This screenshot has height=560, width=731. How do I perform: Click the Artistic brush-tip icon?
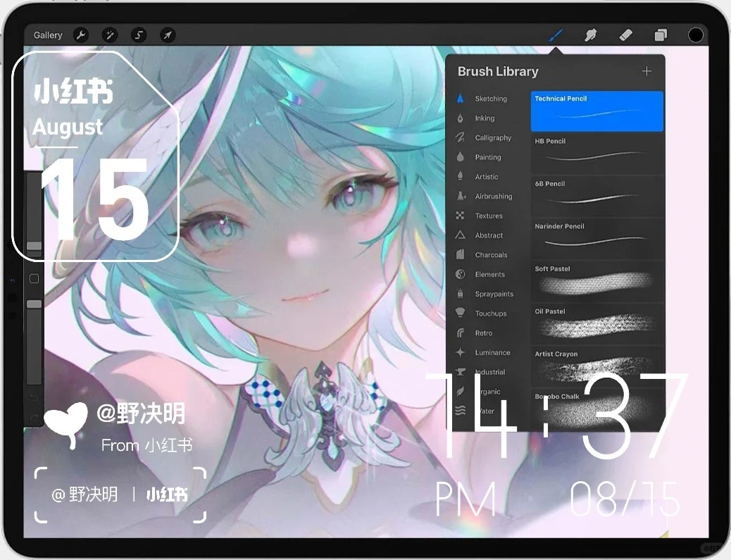[x=460, y=176]
